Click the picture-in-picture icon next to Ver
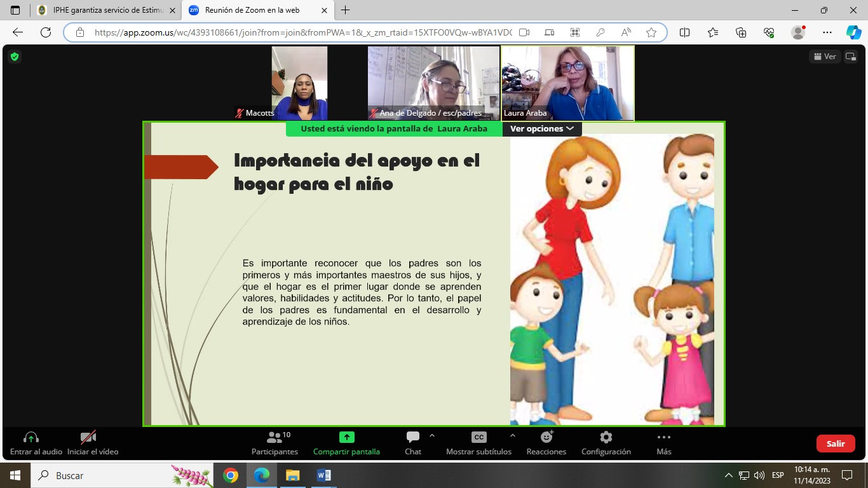The image size is (868, 488). 851,57
